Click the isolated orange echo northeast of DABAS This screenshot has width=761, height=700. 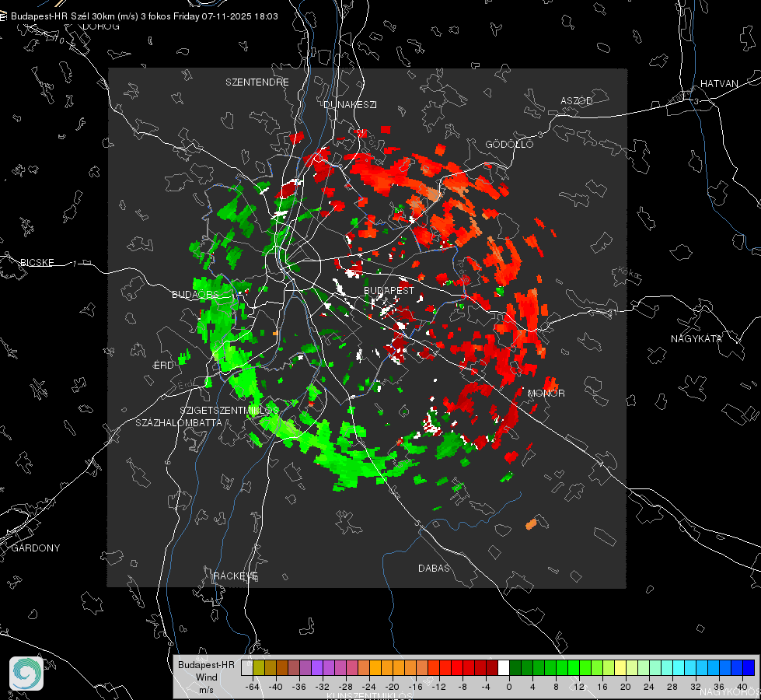(x=531, y=524)
